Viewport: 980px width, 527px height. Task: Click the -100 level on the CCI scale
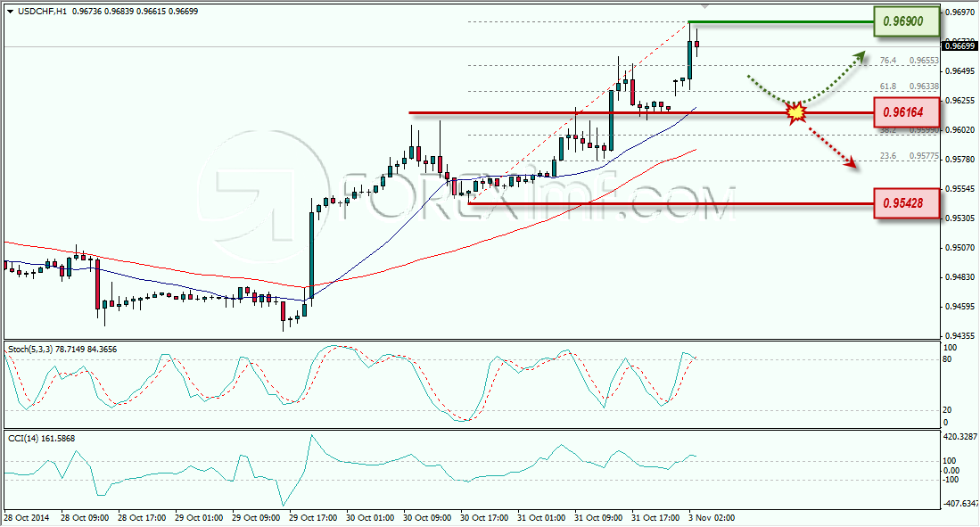951,480
